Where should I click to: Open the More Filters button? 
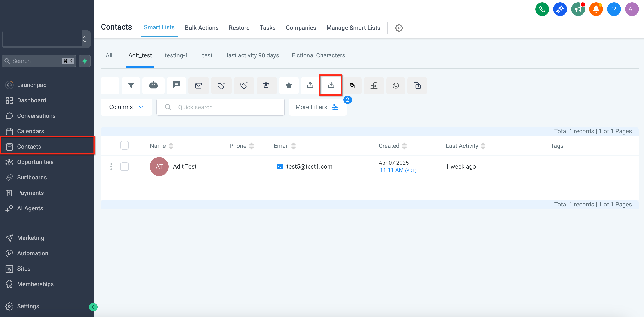click(318, 107)
